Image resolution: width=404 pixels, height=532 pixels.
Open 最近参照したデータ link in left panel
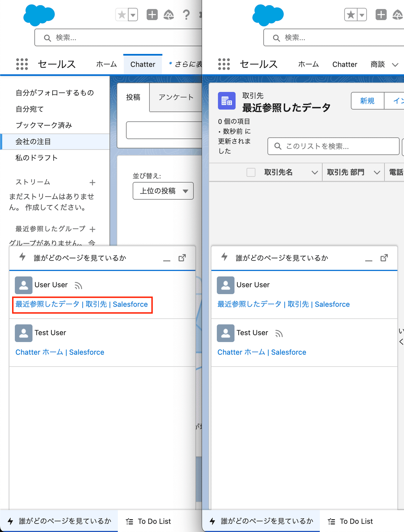pyautogui.click(x=81, y=304)
